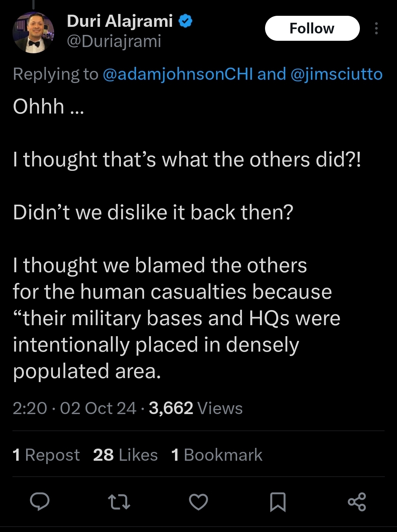Reply using the speech bubble icon
This screenshot has width=397, height=532.
40,502
